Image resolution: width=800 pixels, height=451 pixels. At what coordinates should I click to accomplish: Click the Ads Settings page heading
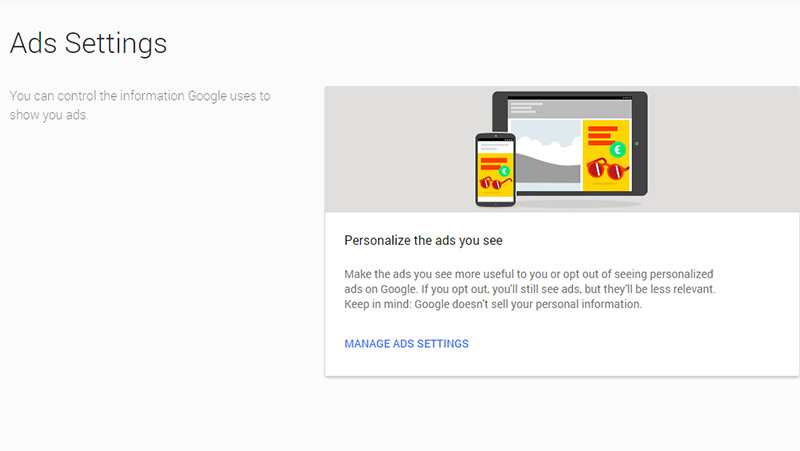pyautogui.click(x=88, y=43)
